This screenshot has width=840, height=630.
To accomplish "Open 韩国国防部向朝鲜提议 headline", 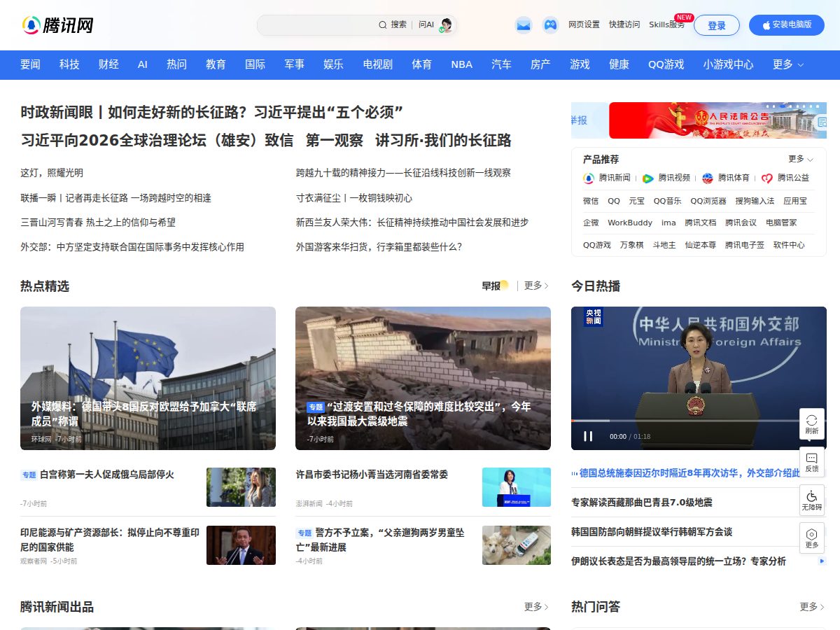I will coord(652,532).
